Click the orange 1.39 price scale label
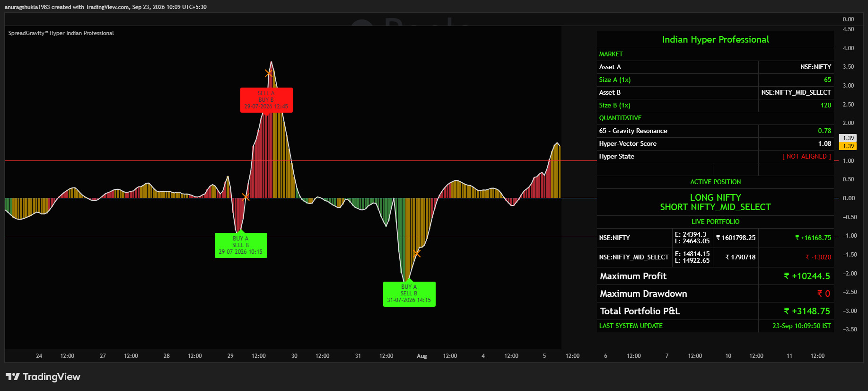Screen dimensions: 868x391 click(848, 146)
